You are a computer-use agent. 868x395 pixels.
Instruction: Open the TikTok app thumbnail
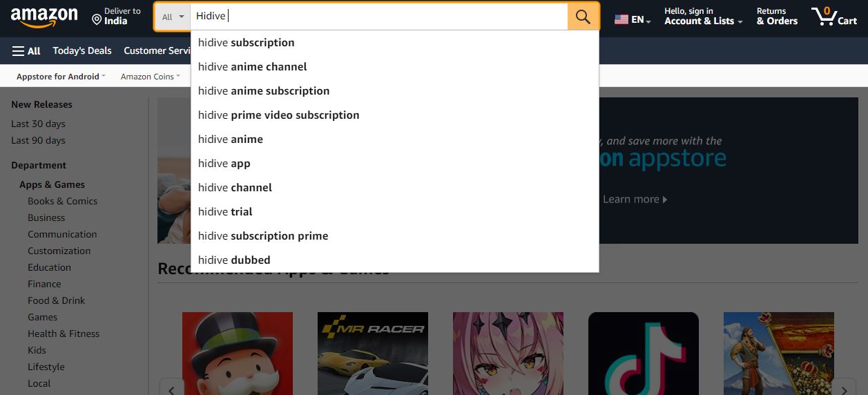coord(644,354)
